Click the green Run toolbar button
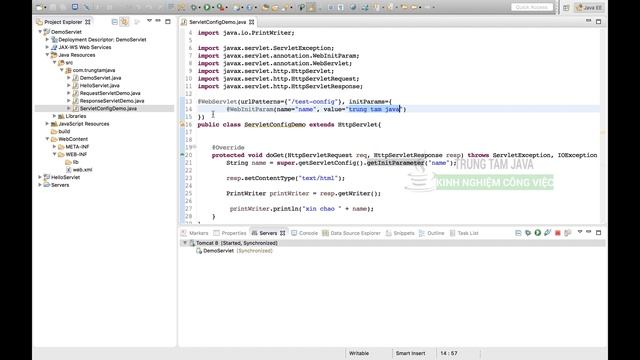This screenshot has width=640, height=360. tap(207, 7)
